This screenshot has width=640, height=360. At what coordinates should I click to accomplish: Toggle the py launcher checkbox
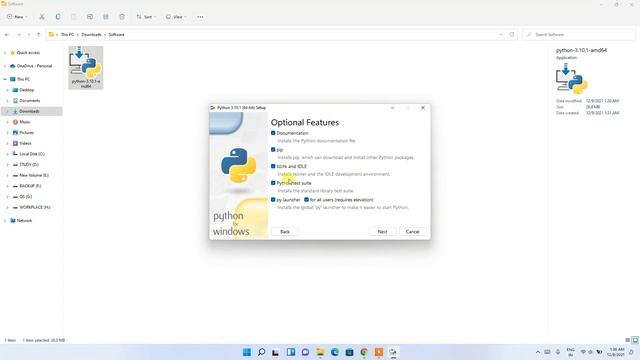(x=273, y=200)
